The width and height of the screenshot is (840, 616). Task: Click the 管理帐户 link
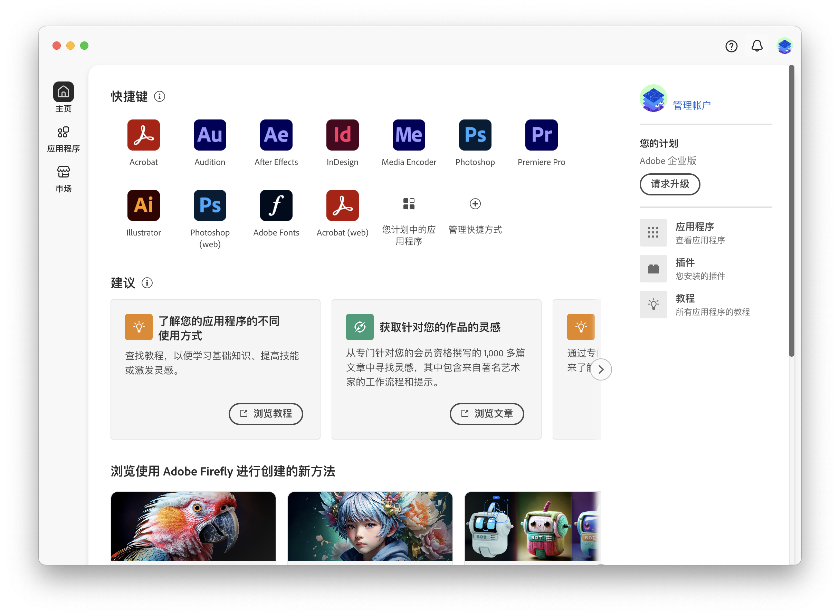691,106
